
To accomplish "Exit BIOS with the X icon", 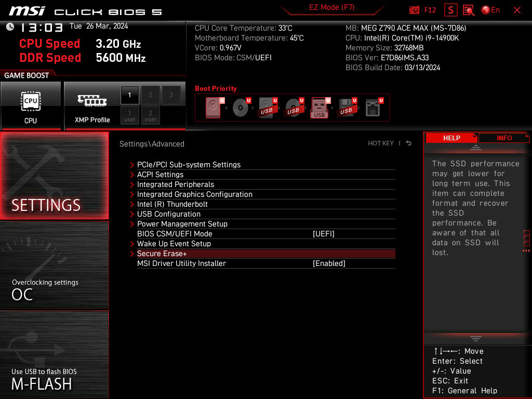I will pos(517,10).
